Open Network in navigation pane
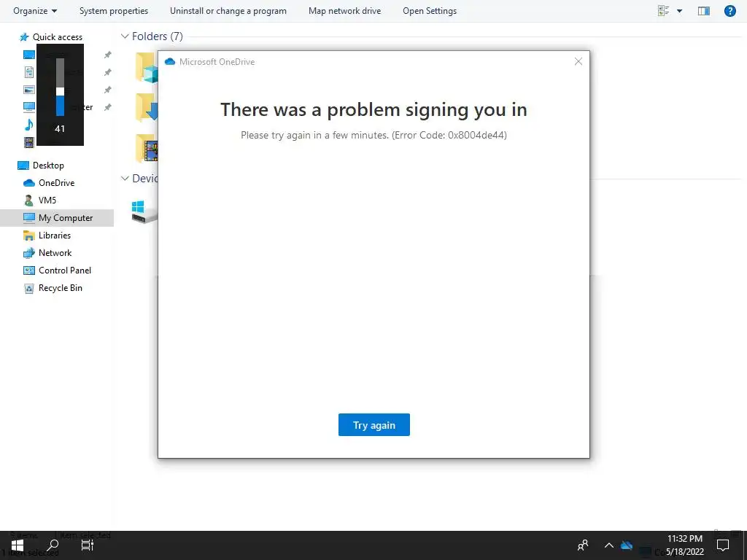This screenshot has width=747, height=560. [x=55, y=253]
